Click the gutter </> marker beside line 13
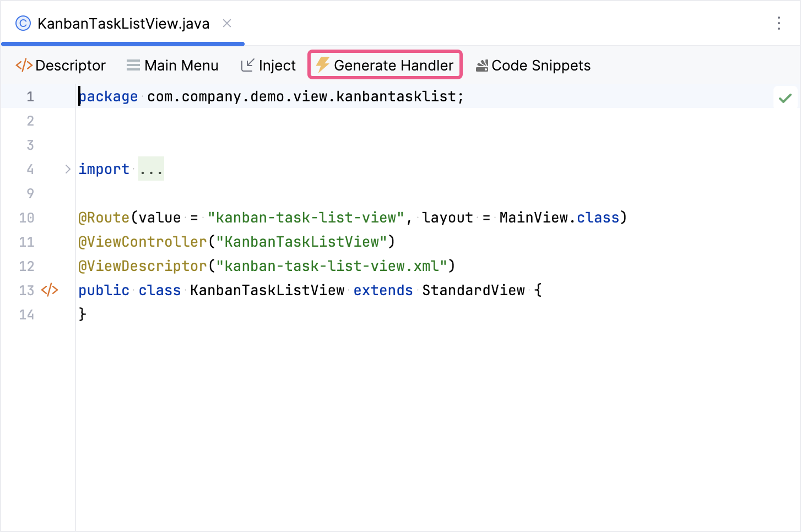Screen dimensions: 801x532 pos(50,290)
